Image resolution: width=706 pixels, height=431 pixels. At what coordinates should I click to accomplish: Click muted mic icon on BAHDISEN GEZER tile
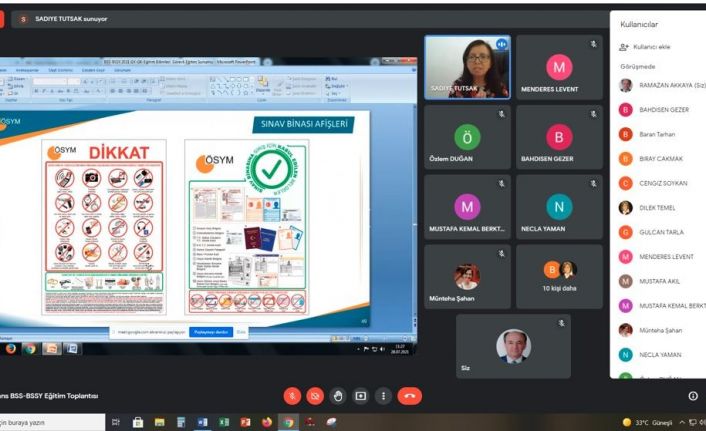pos(593,114)
